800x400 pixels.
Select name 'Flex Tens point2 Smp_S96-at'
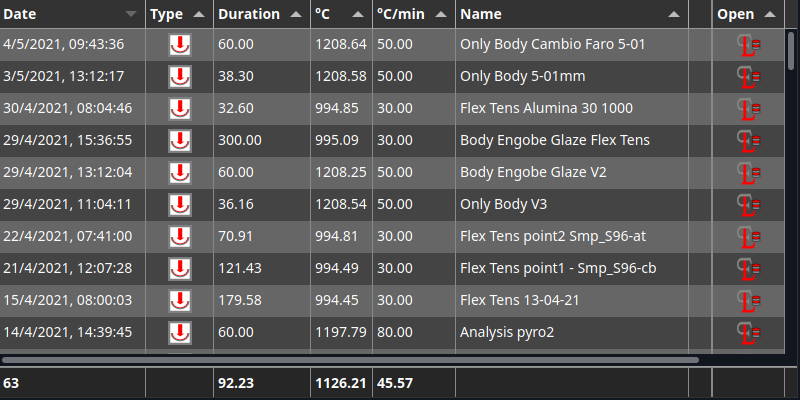point(554,236)
